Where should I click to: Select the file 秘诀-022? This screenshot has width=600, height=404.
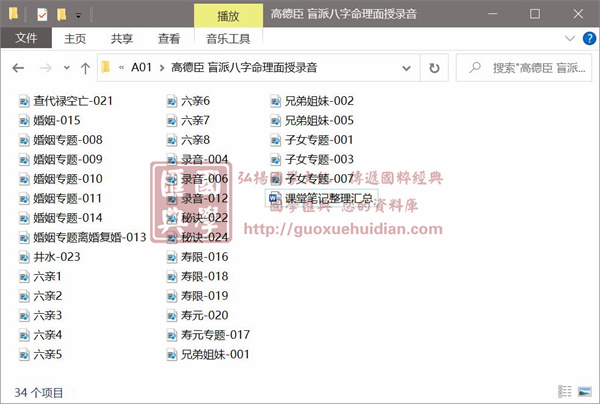click(x=197, y=218)
